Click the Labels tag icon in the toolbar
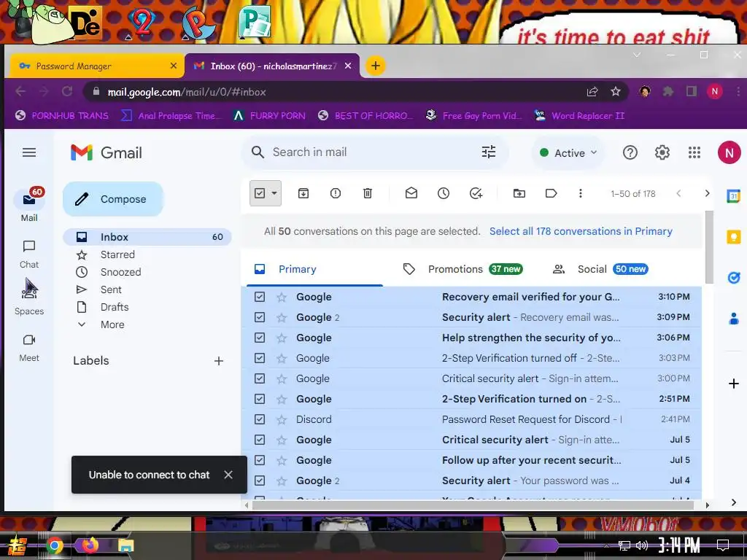This screenshot has width=747, height=560. pos(551,193)
